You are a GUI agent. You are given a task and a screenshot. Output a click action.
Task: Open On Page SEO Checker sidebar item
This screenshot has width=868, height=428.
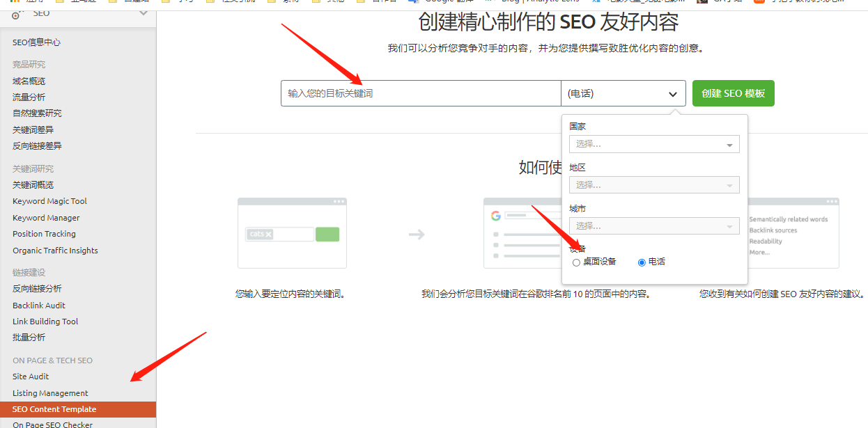52,423
